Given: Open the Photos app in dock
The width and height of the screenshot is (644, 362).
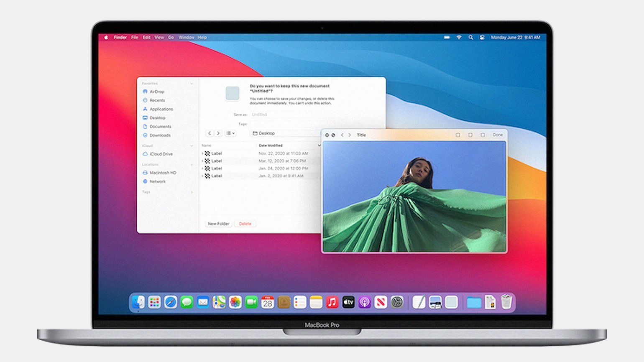Looking at the screenshot, I should tap(235, 302).
